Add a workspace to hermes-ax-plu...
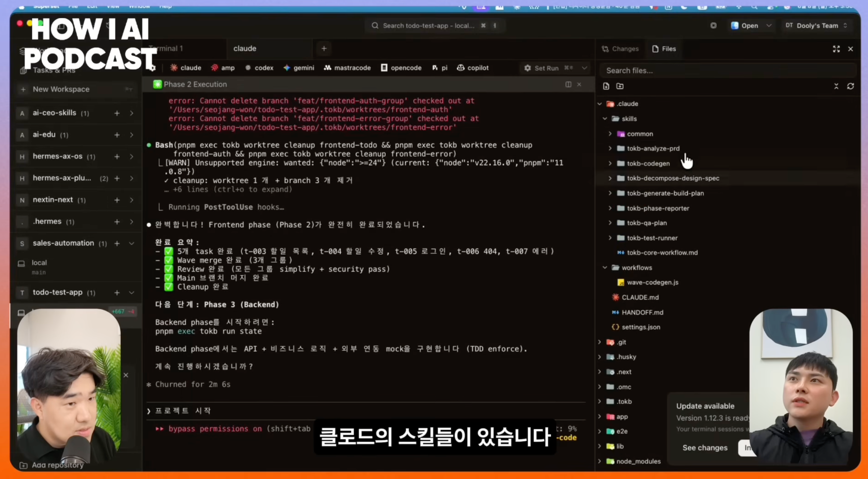 [117, 178]
